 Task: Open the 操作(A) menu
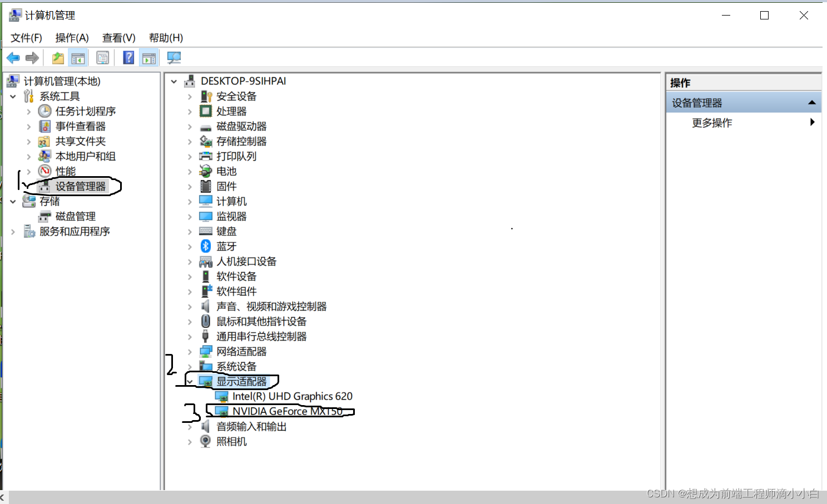[72, 38]
